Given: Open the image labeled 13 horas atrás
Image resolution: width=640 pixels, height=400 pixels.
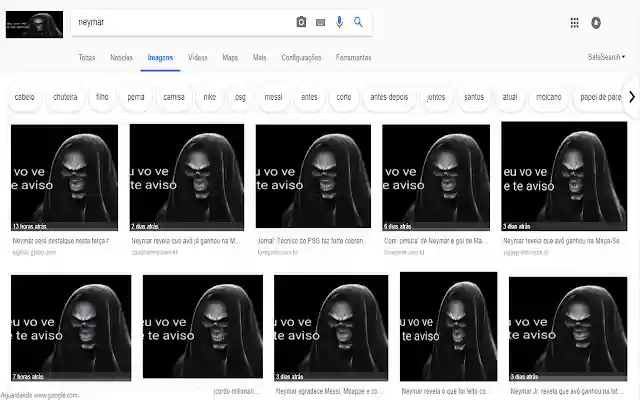Looking at the screenshot, I should coord(64,178).
